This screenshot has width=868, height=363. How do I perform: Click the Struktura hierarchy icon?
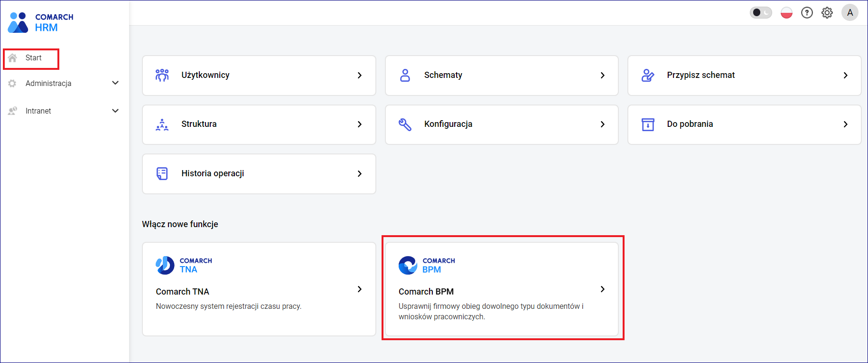pos(162,124)
